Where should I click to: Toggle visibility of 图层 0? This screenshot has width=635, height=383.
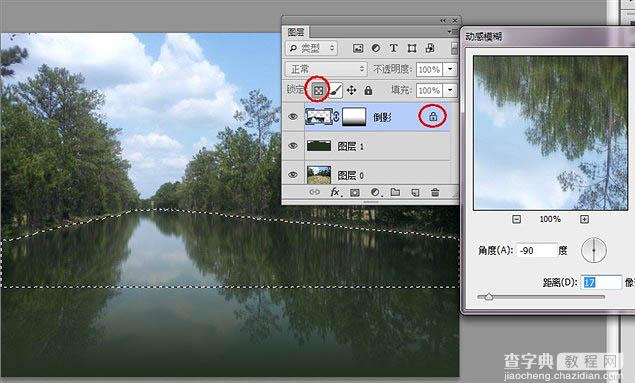click(293, 175)
